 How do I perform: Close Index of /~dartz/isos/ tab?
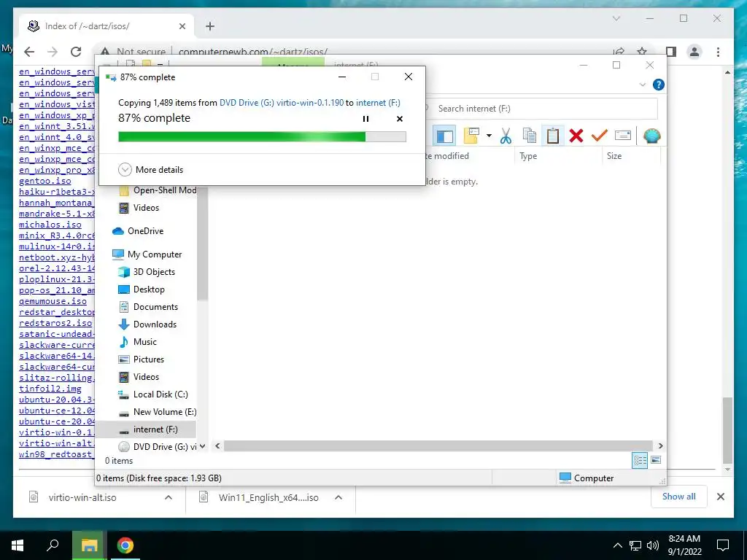(x=182, y=26)
